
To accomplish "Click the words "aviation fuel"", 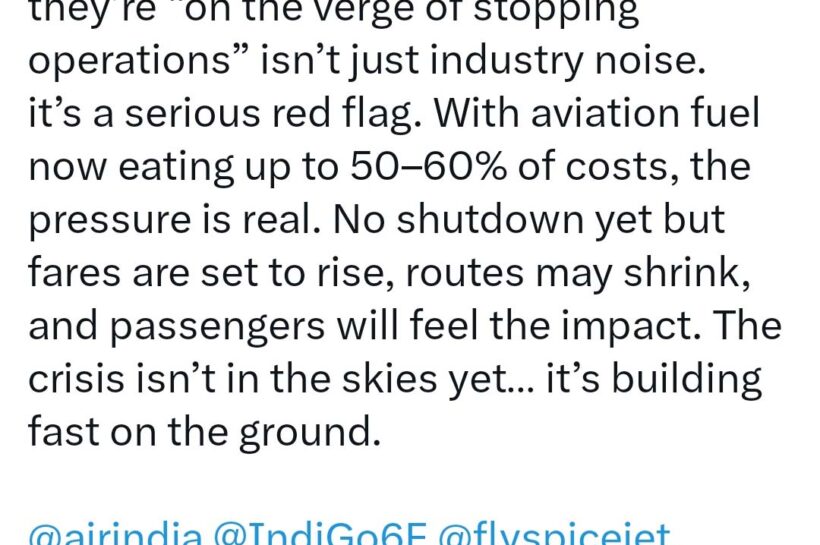I will 648,115.
